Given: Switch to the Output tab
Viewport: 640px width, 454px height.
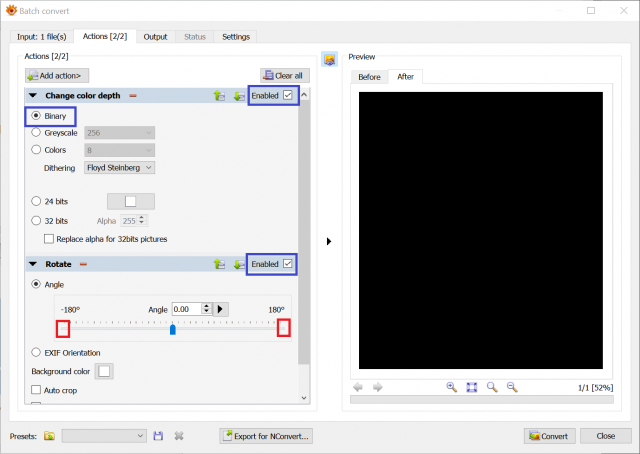Looking at the screenshot, I should 155,37.
